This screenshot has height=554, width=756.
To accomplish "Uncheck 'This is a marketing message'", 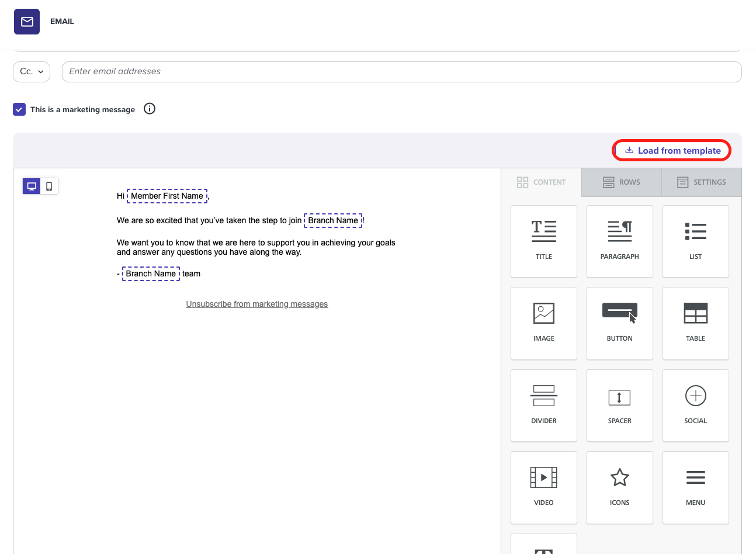I will pyautogui.click(x=19, y=109).
